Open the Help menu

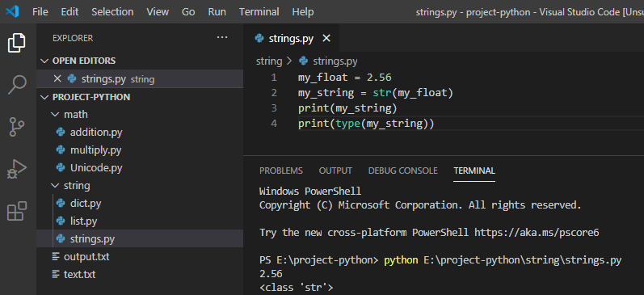(x=303, y=12)
